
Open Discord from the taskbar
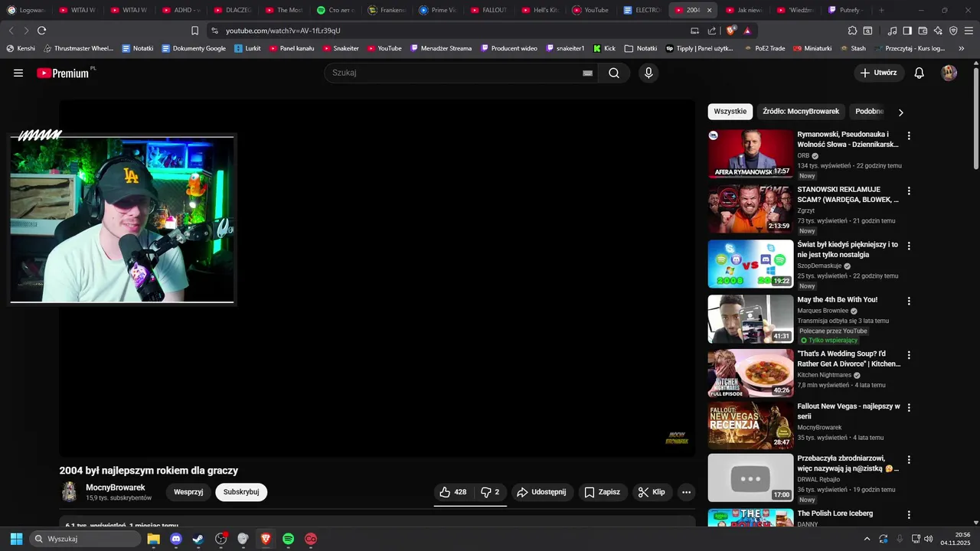(x=175, y=539)
